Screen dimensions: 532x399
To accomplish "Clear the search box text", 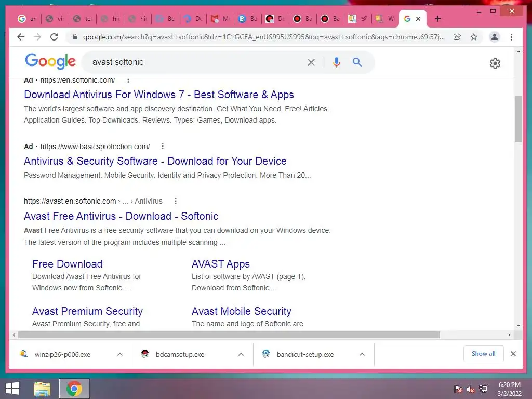I will (x=311, y=62).
